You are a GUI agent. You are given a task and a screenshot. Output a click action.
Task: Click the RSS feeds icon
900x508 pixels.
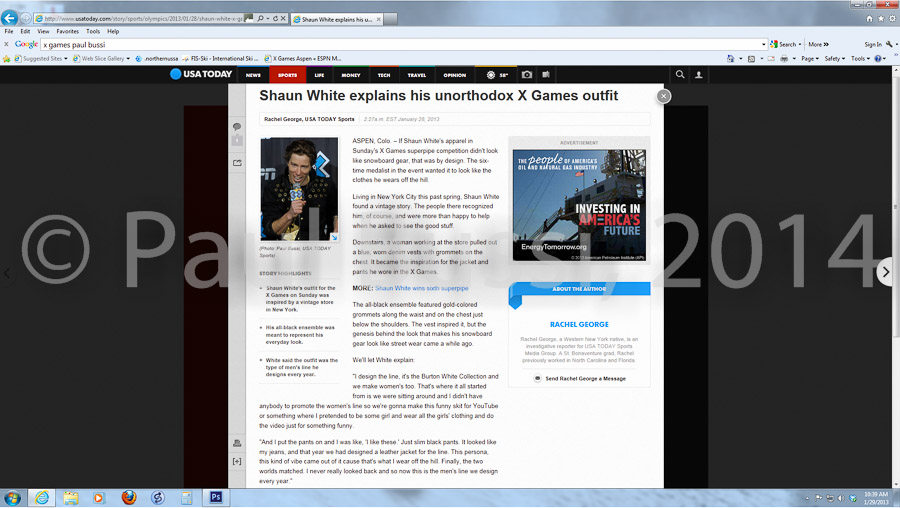point(751,59)
